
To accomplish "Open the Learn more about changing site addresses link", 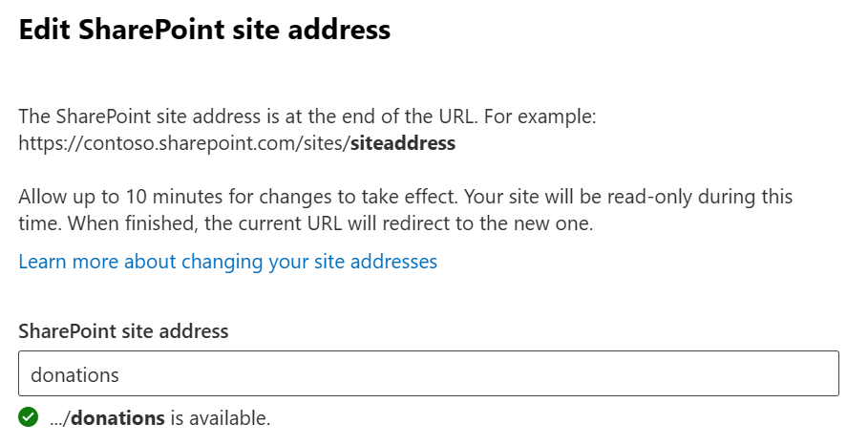I will (227, 261).
